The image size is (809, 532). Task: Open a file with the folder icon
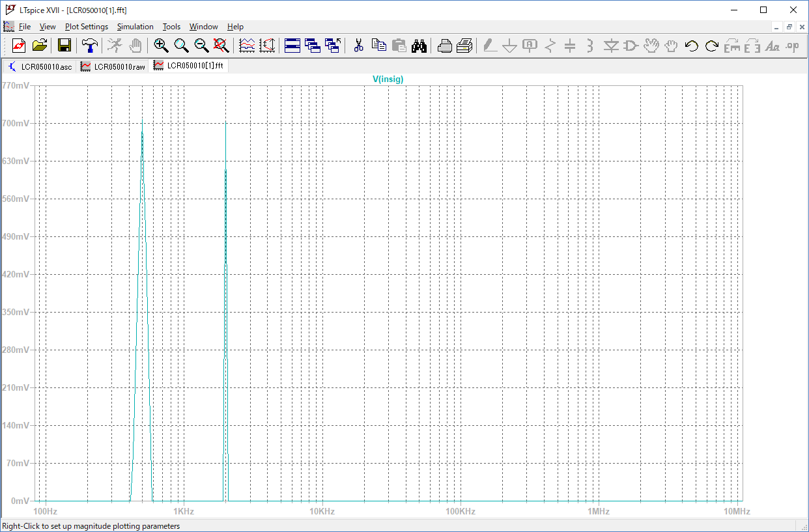[40, 46]
